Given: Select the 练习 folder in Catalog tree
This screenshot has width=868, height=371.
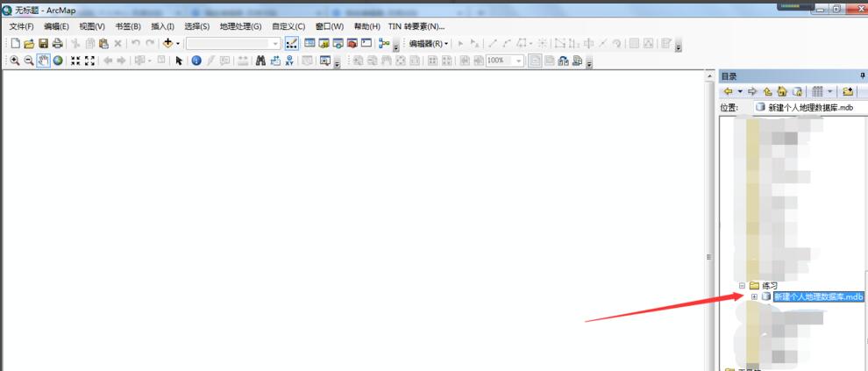Looking at the screenshot, I should pyautogui.click(x=770, y=286).
